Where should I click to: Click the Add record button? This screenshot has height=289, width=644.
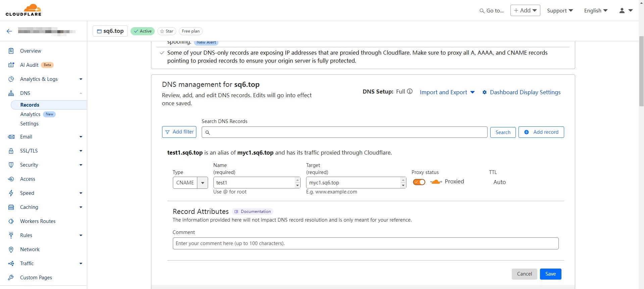pos(541,132)
